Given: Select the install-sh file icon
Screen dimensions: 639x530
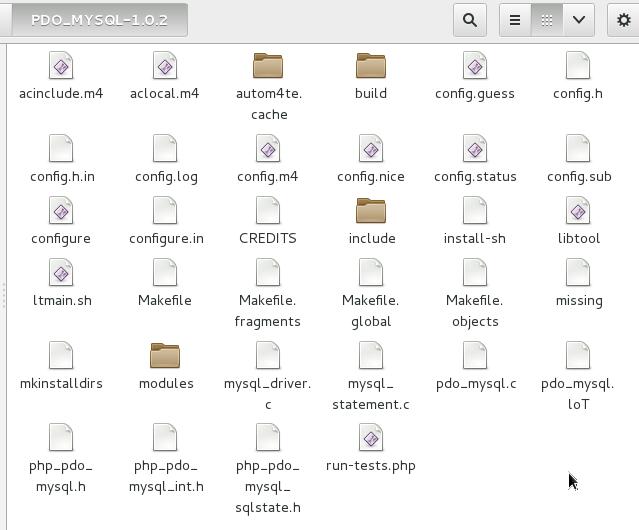Looking at the screenshot, I should [x=475, y=210].
